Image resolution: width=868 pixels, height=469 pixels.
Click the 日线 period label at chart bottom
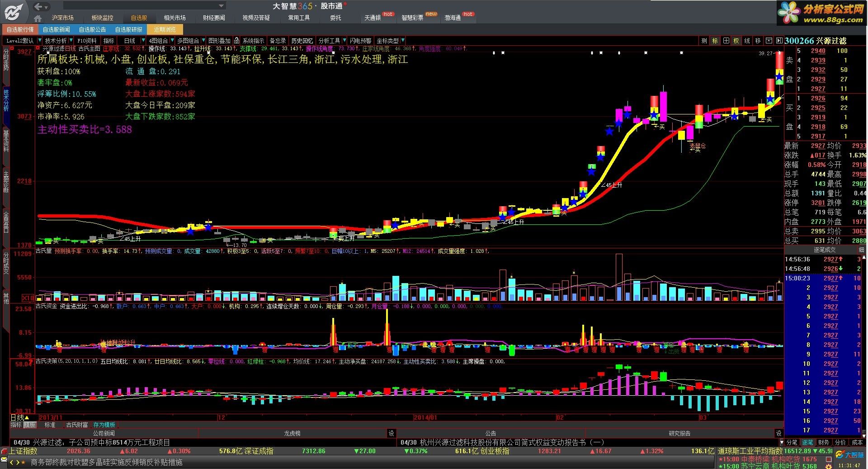coord(17,417)
